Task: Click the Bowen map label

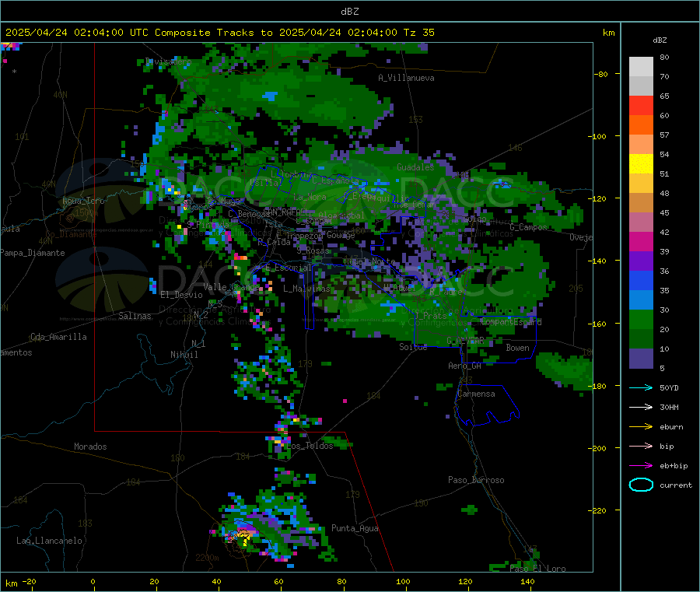Action: coord(517,348)
